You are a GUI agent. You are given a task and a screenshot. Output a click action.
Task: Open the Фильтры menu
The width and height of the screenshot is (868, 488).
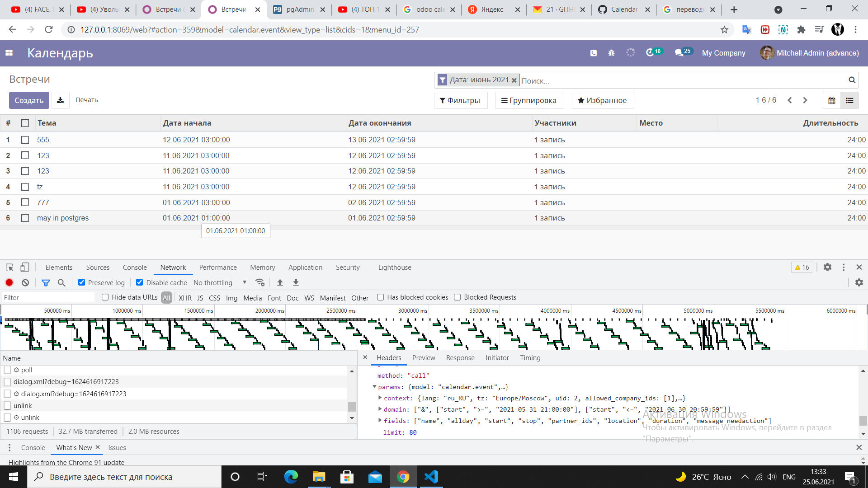click(x=461, y=100)
